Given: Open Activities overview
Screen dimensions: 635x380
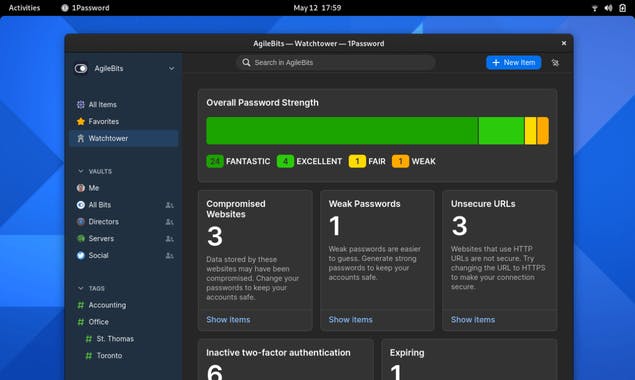Looking at the screenshot, I should (24, 8).
